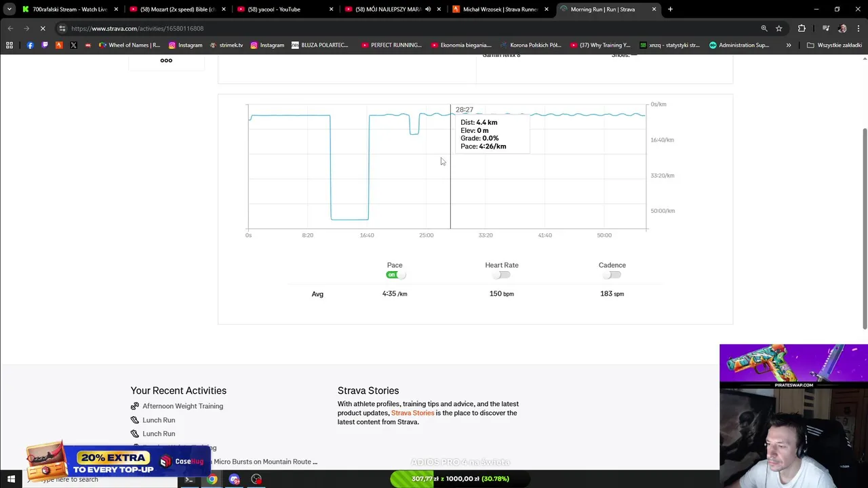This screenshot has width=868, height=488.
Task: Enable the Cadence chart toggle
Action: [x=612, y=274]
